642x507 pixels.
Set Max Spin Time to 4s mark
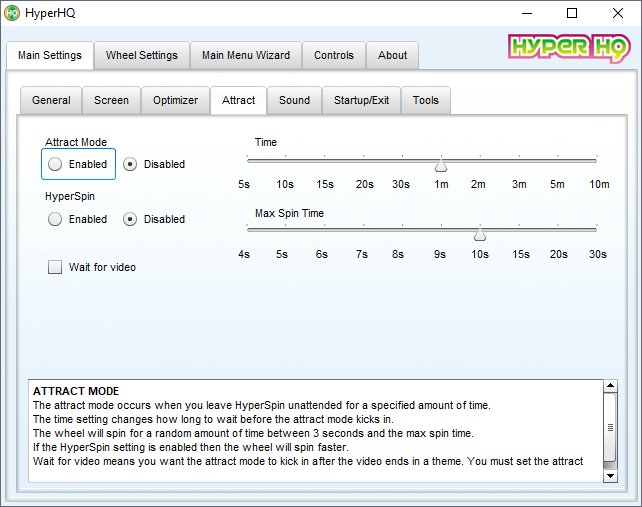tap(247, 230)
